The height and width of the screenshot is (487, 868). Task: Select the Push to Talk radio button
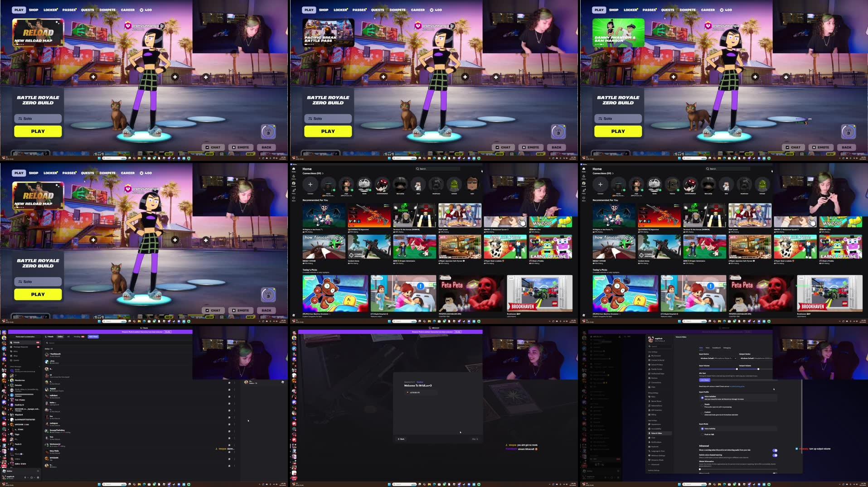coord(703,434)
